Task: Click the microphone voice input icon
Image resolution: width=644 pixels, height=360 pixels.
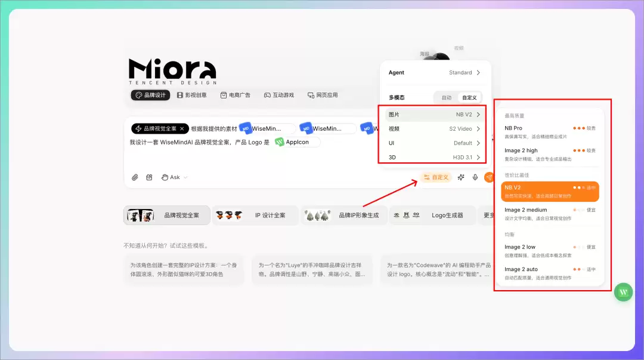Action: click(475, 177)
